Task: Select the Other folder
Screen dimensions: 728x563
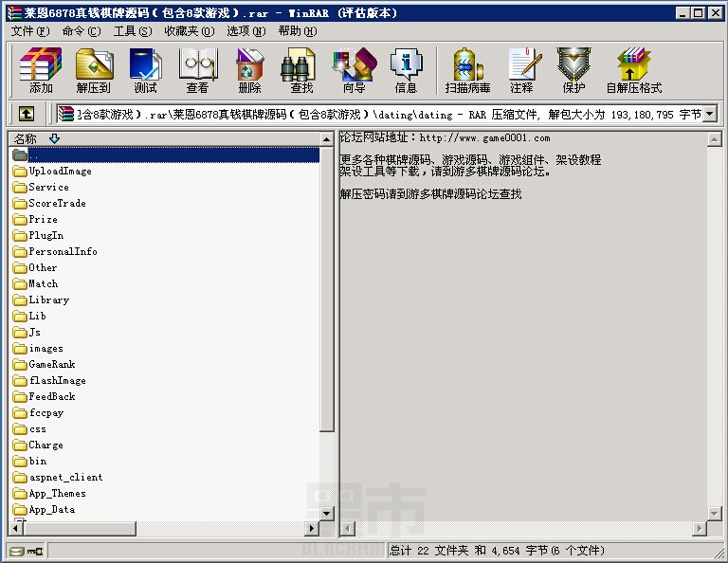Action: (35, 268)
